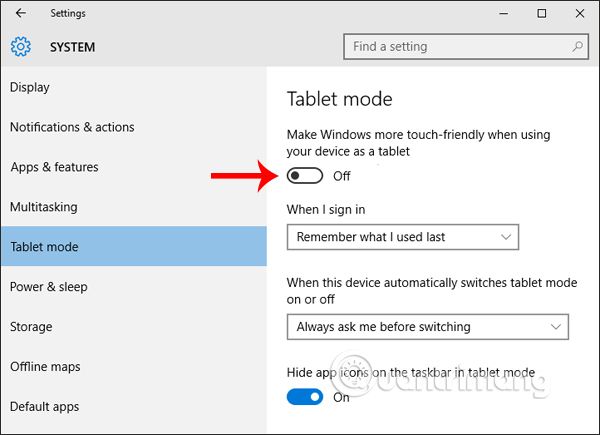Viewport: 600px width, 435px height.
Task: Open the When I sign in dropdown
Action: tap(403, 237)
